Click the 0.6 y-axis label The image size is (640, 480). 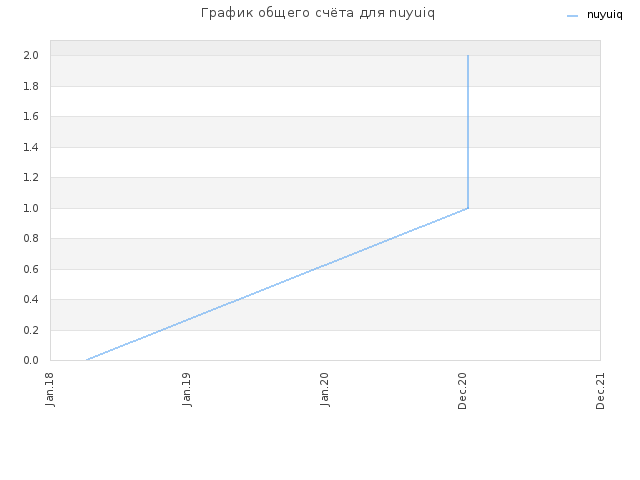pyautogui.click(x=31, y=269)
